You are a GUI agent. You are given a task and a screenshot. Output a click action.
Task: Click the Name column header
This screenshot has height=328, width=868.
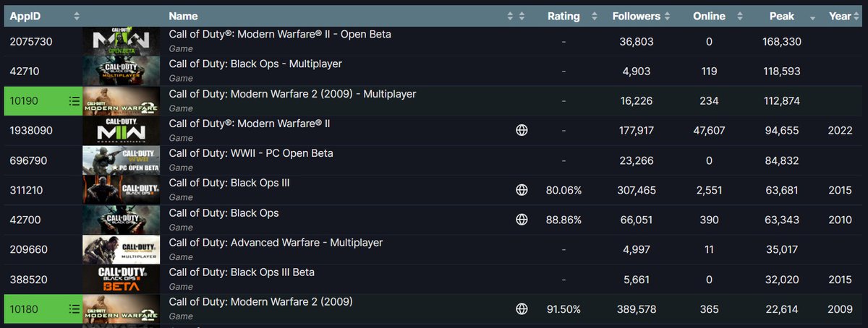click(x=183, y=16)
